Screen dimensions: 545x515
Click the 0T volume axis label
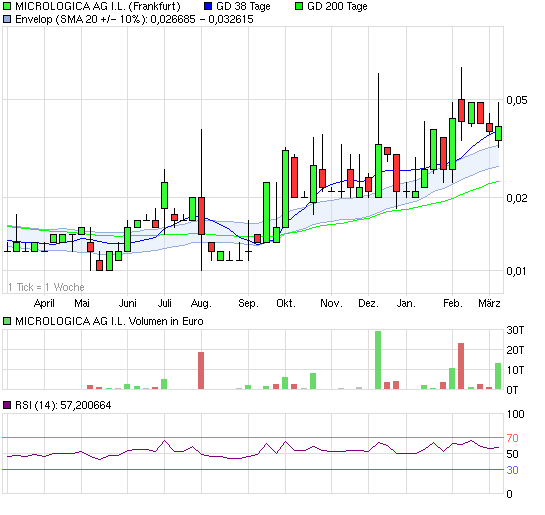coord(512,390)
